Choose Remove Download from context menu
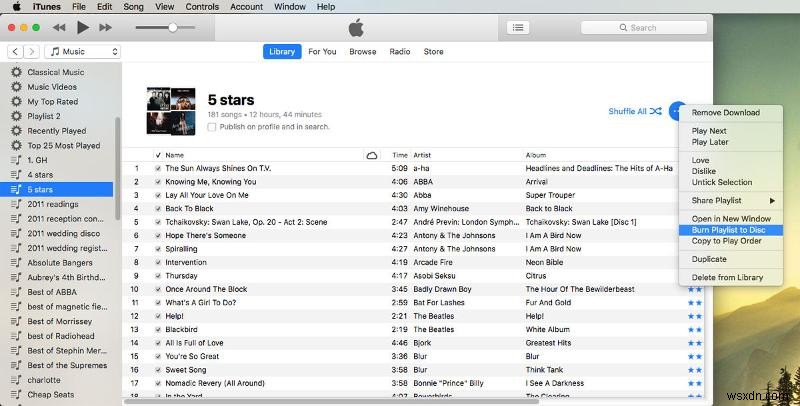 pos(731,113)
